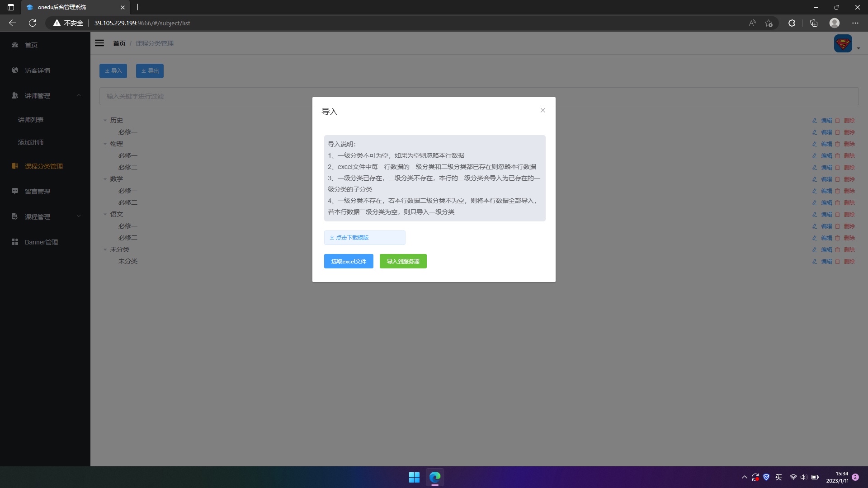The width and height of the screenshot is (868, 488).
Task: Collapse the 数学 tree node
Action: click(105, 179)
